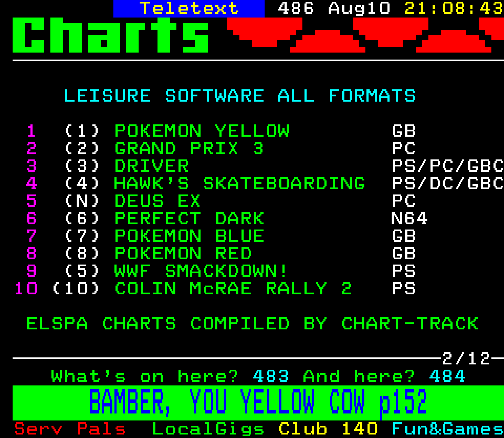Select red fastext link Serv Pals

[x=70, y=429]
